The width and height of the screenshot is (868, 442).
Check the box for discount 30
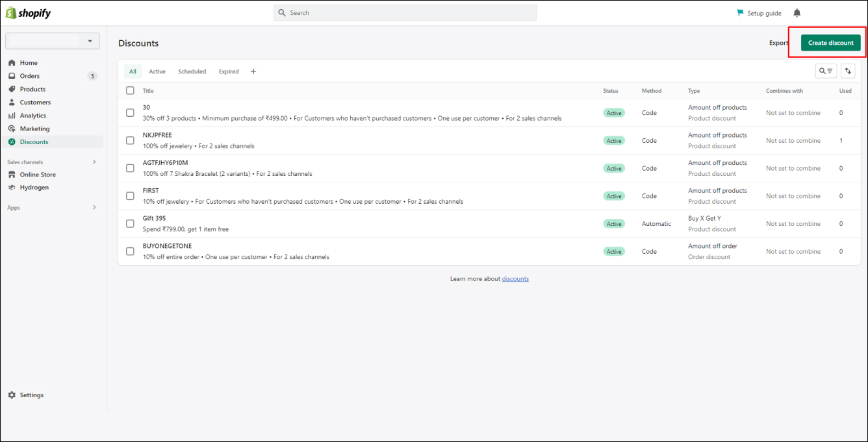[x=130, y=113]
